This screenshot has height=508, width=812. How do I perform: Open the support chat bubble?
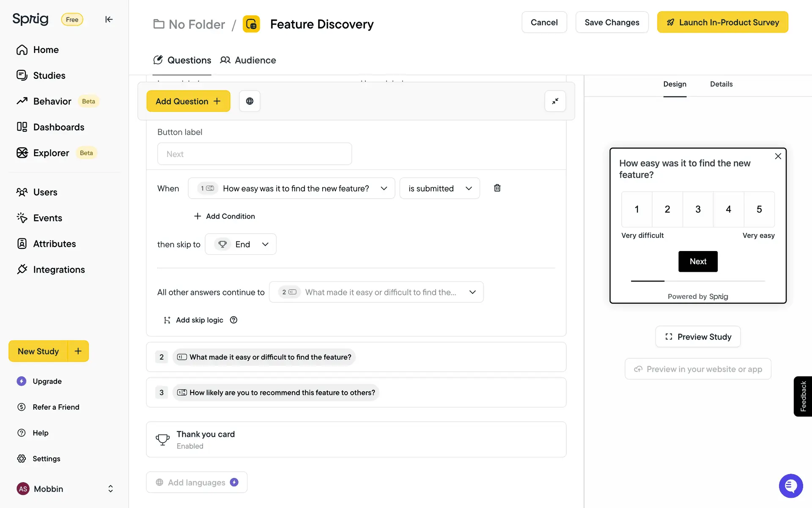(x=790, y=486)
